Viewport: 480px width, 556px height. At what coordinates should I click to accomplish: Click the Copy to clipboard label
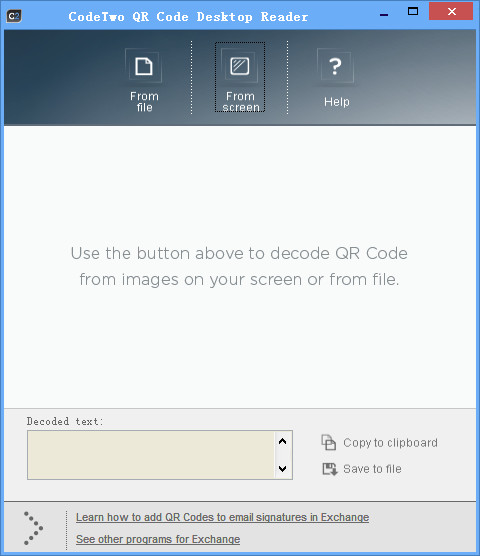tap(390, 443)
